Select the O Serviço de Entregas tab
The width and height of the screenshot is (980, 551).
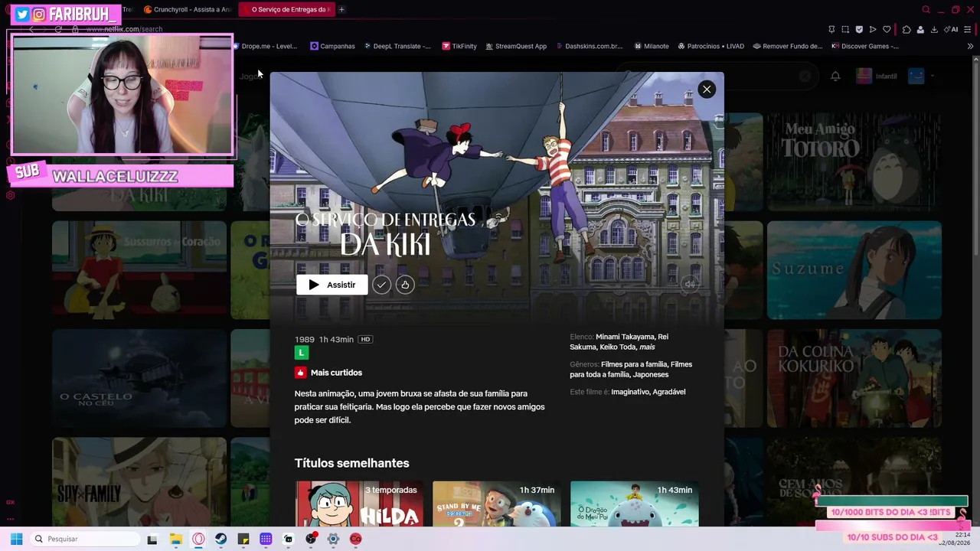coord(287,9)
